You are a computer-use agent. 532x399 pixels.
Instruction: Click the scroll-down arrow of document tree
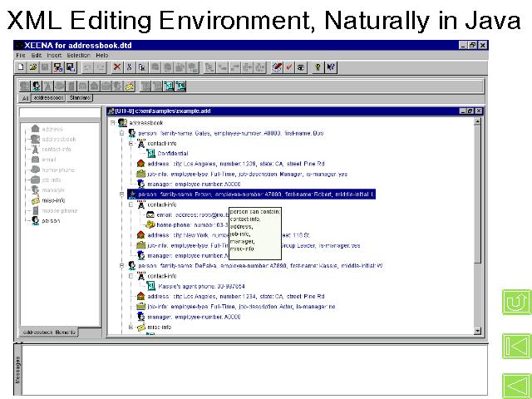coord(477,331)
